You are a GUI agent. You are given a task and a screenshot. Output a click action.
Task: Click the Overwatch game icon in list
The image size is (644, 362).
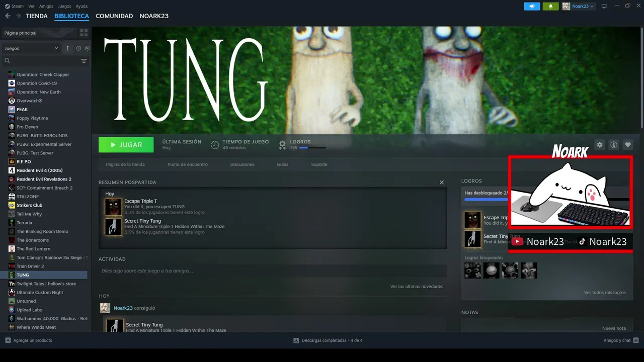pos(12,101)
